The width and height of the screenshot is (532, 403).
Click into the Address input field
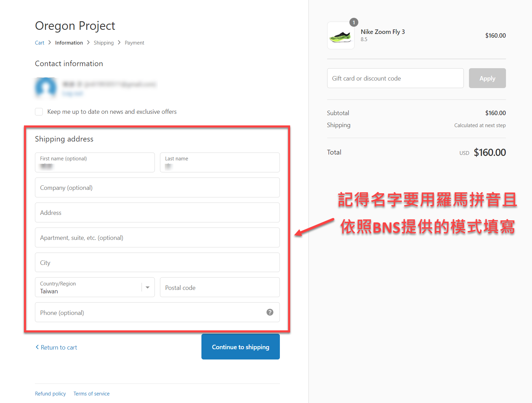pyautogui.click(x=157, y=212)
